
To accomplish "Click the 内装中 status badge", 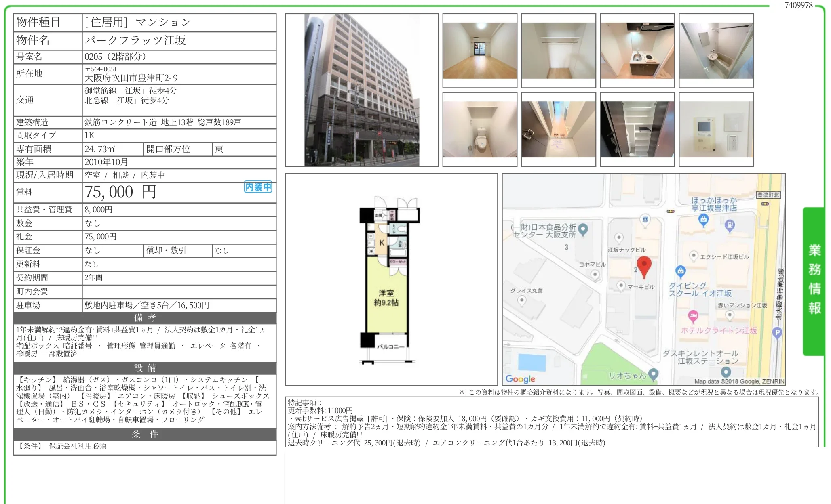I will point(257,187).
